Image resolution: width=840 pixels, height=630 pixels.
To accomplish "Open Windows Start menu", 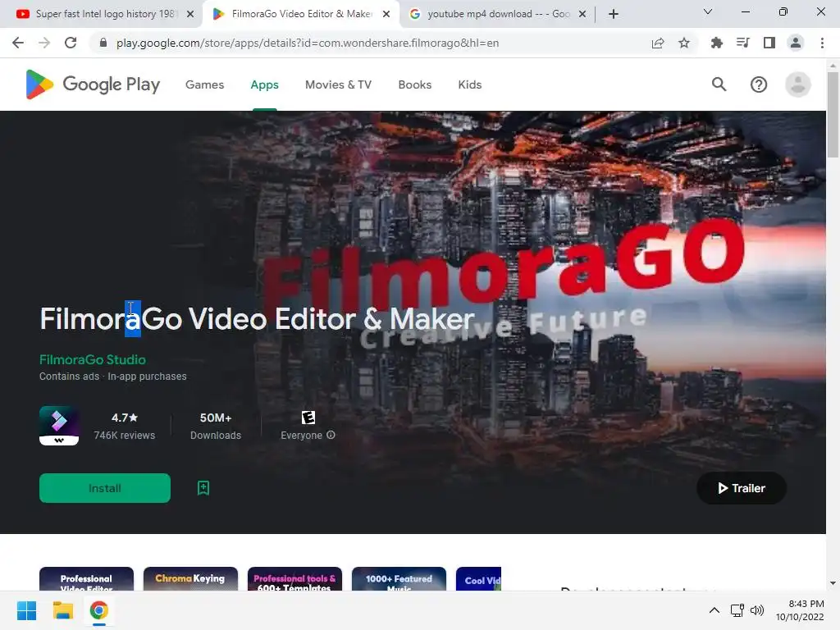I will pos(26,610).
